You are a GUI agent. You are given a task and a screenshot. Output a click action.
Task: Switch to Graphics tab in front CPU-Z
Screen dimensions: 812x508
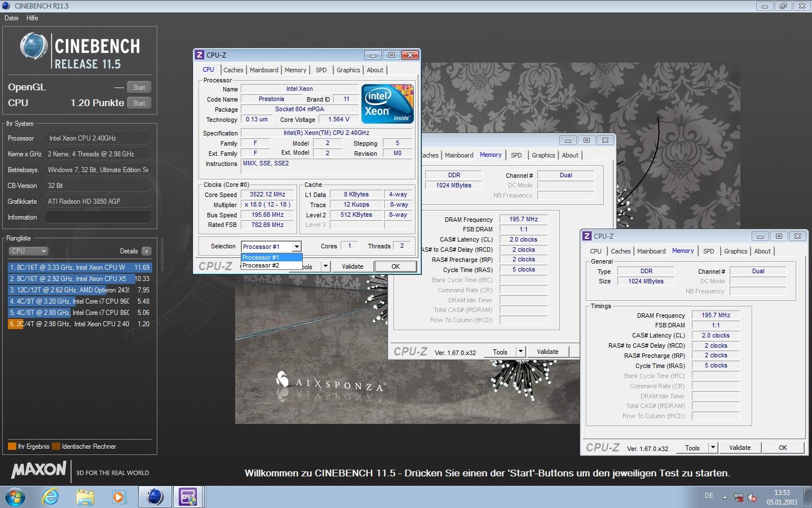pos(348,70)
